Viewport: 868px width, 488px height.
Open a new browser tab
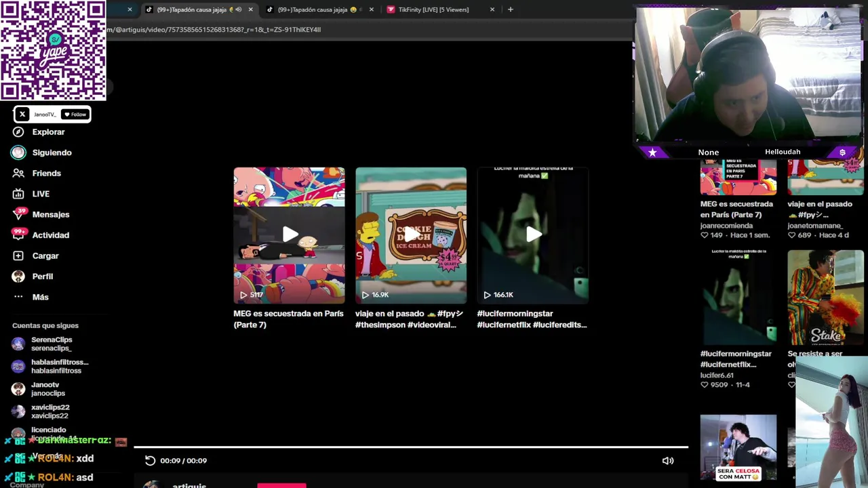(x=511, y=9)
